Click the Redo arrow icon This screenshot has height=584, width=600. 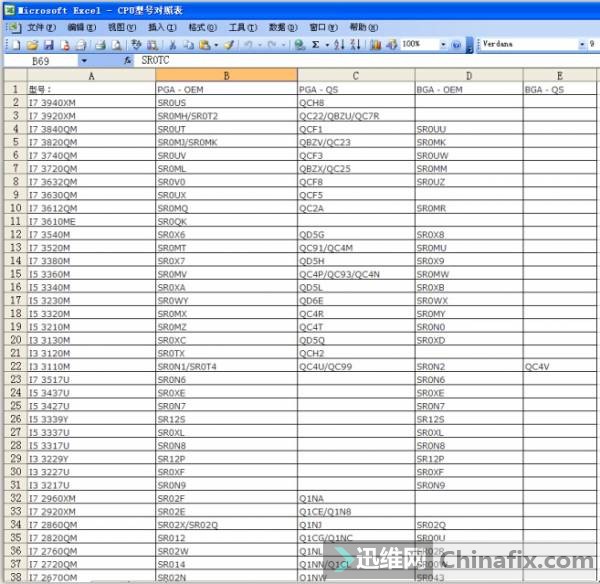pos(272,45)
